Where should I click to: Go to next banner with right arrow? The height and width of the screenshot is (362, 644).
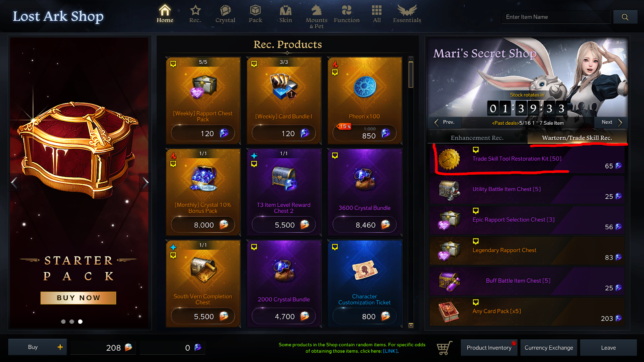(x=145, y=183)
